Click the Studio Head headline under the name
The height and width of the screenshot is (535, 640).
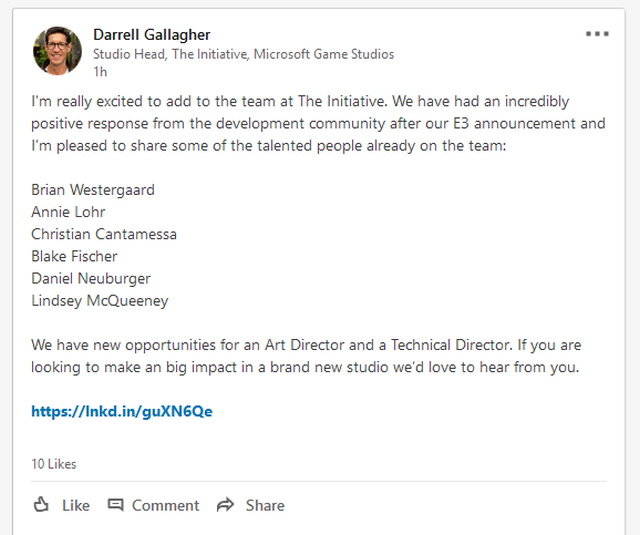click(x=243, y=54)
